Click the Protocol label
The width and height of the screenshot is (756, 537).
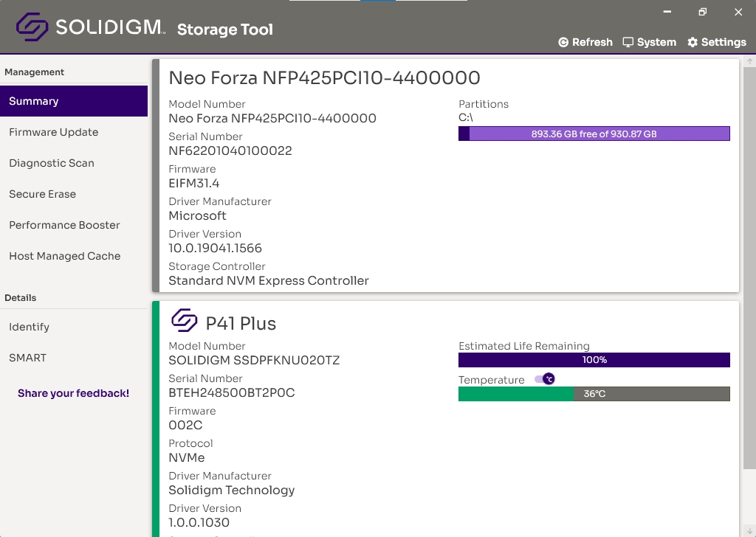[191, 443]
